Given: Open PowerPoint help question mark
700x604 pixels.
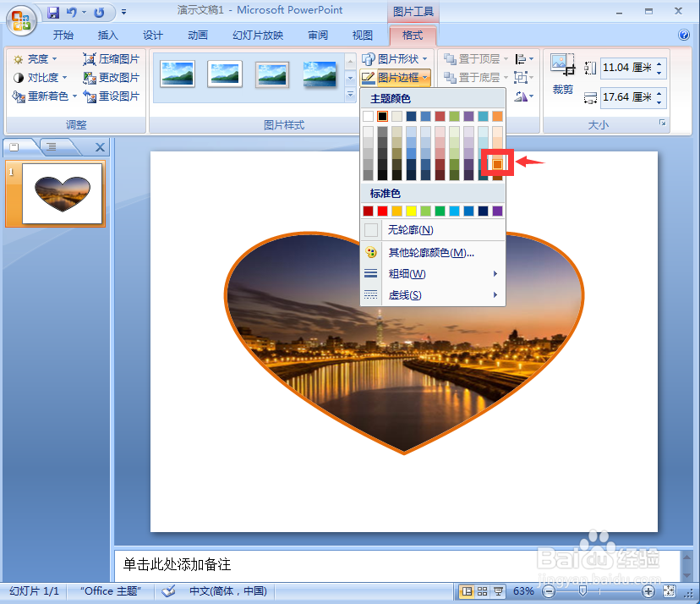Looking at the screenshot, I should point(683,35).
